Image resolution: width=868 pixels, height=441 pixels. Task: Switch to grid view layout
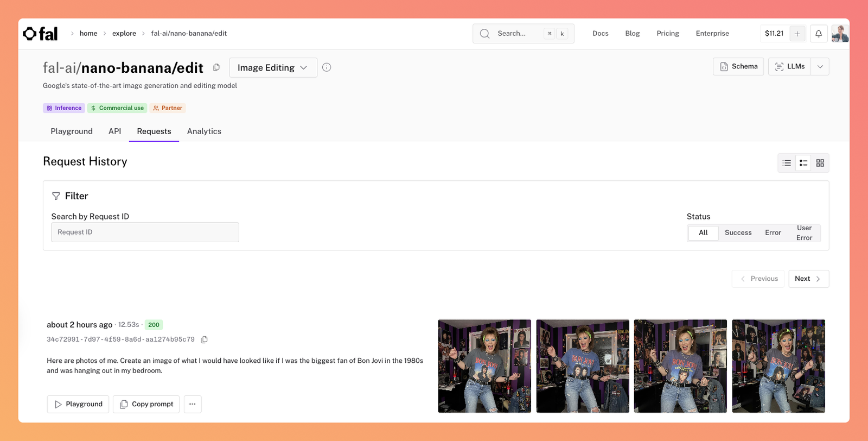pyautogui.click(x=820, y=163)
